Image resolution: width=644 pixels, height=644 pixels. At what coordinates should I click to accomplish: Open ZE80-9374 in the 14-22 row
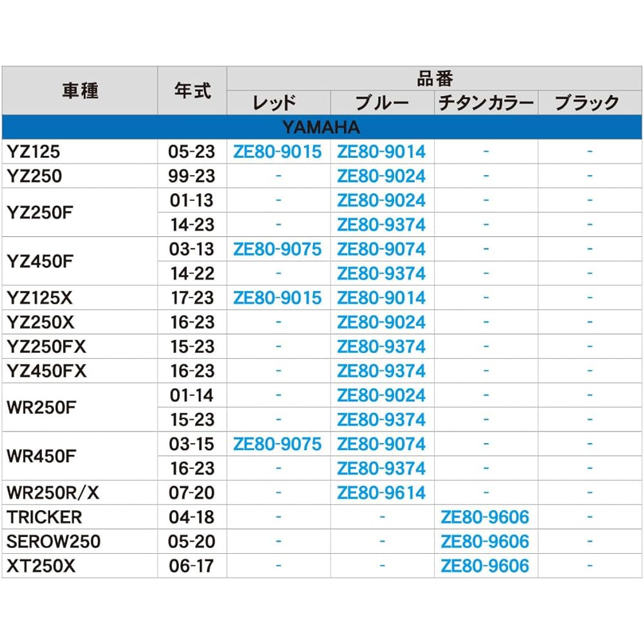[381, 274]
